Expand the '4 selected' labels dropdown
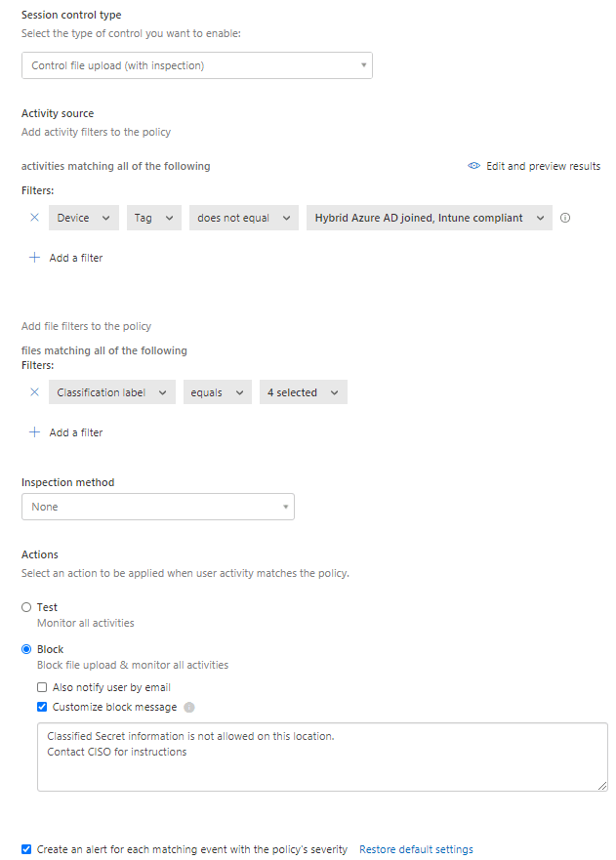The width and height of the screenshot is (616, 860). pyautogui.click(x=303, y=392)
